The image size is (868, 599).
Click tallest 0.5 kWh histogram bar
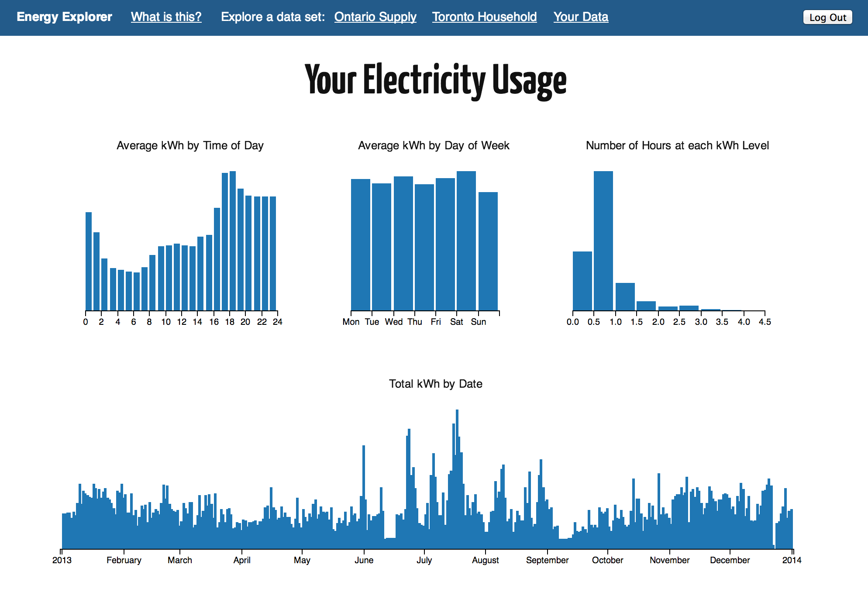pos(603,241)
